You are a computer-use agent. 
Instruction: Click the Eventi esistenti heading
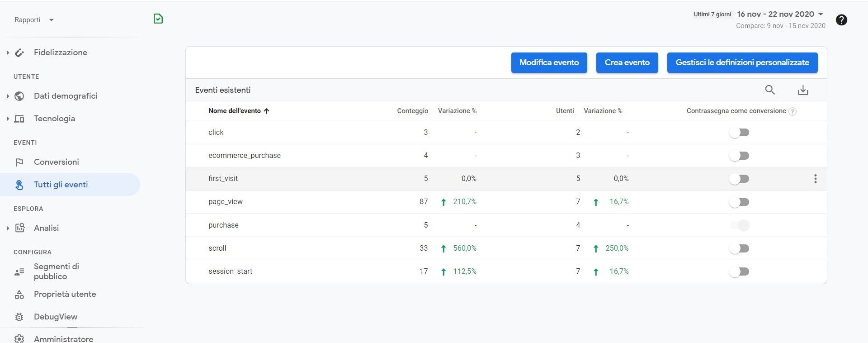222,90
